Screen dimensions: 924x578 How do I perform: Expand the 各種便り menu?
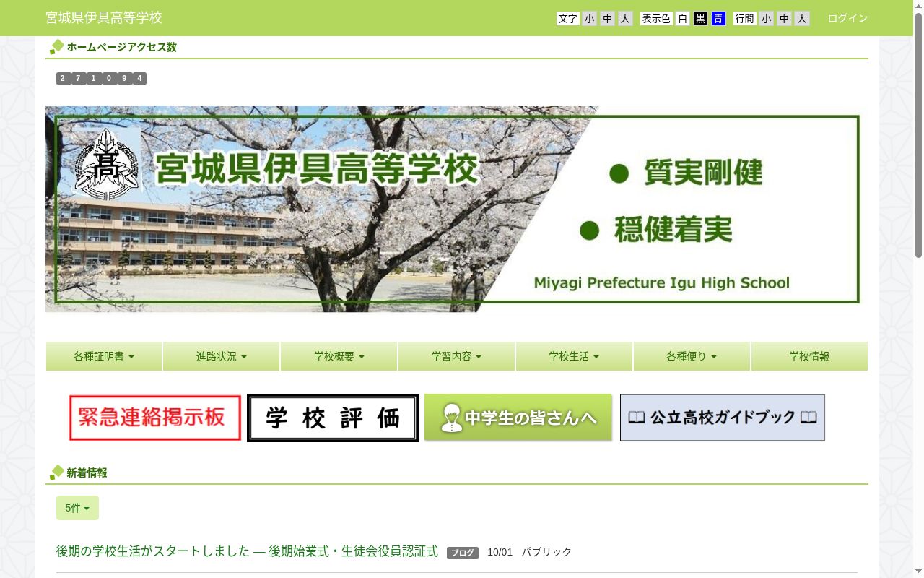pos(692,356)
